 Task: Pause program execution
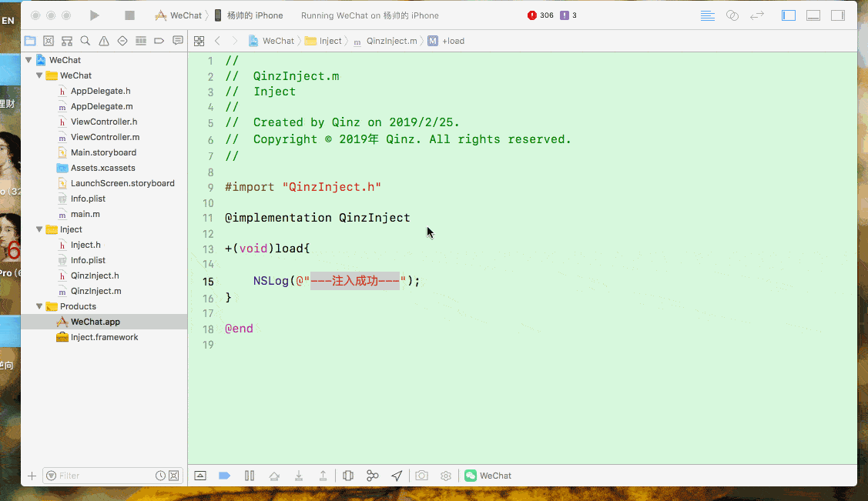point(250,476)
